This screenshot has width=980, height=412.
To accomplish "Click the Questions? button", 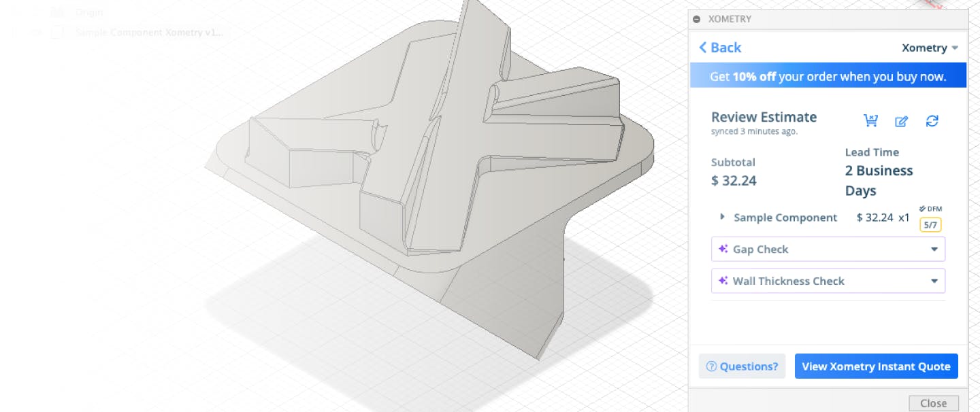I will pyautogui.click(x=742, y=366).
